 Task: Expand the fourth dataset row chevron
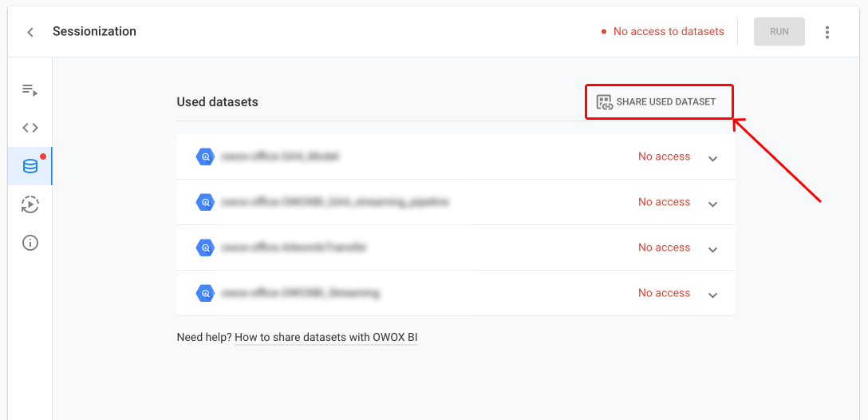(x=713, y=295)
